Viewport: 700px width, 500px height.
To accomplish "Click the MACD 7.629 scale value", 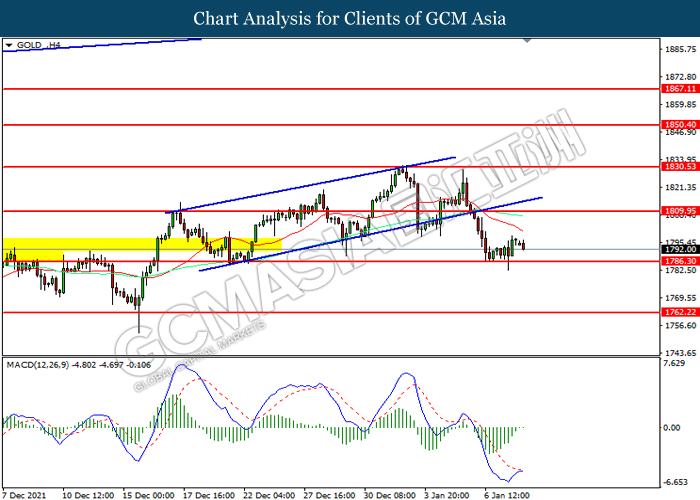I will point(674,363).
